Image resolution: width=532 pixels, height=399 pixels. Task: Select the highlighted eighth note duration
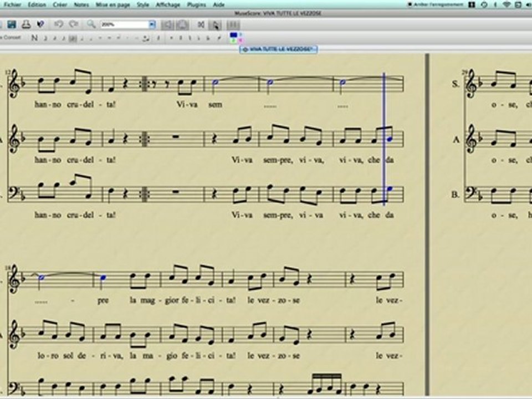coord(73,38)
